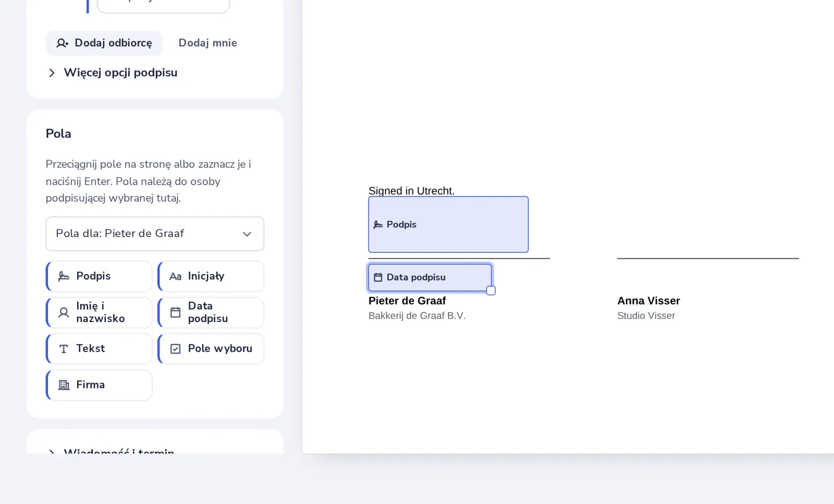Select the Data podpisu field tile in Pola panel
The image size is (834, 504).
211,313
